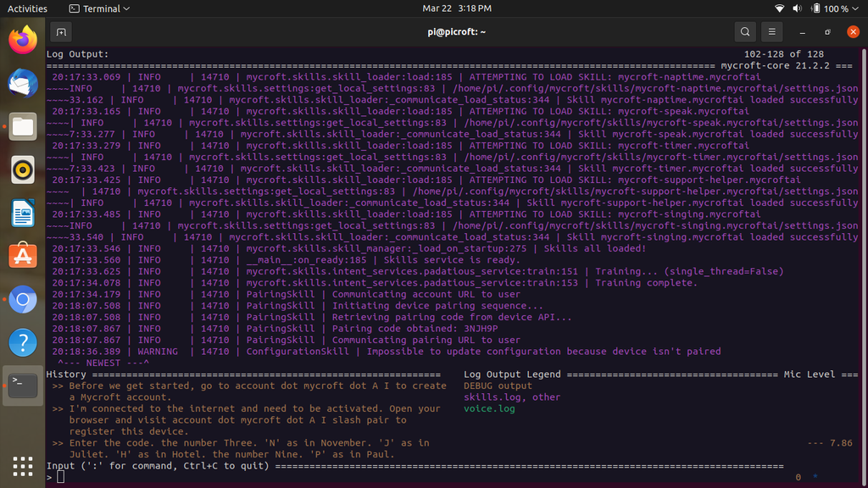868x488 pixels.
Task: Close the terminal window
Action: [x=853, y=32]
